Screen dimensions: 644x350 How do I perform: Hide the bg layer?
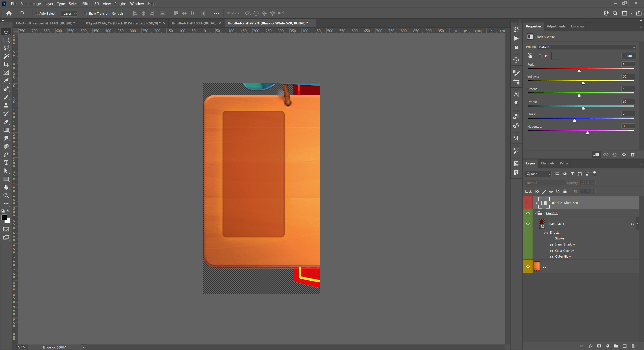click(x=528, y=267)
